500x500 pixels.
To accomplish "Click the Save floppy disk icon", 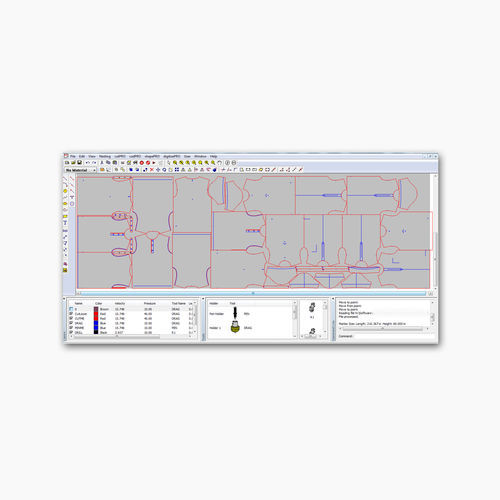I will pyautogui.click(x=79, y=162).
